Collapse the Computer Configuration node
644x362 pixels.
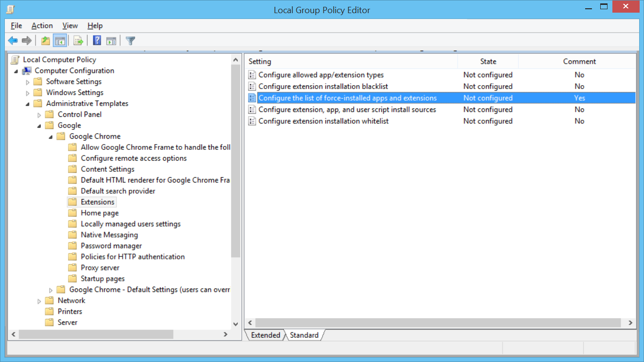click(x=16, y=70)
